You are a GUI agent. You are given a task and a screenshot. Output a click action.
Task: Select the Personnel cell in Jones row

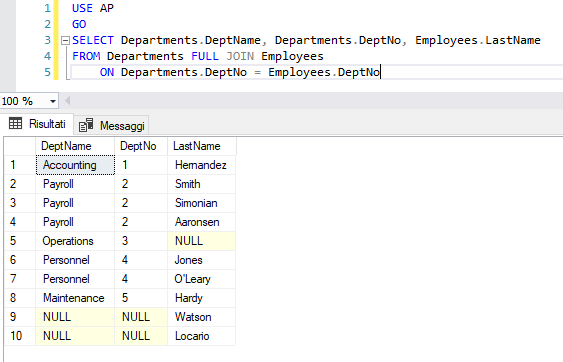(x=75, y=260)
